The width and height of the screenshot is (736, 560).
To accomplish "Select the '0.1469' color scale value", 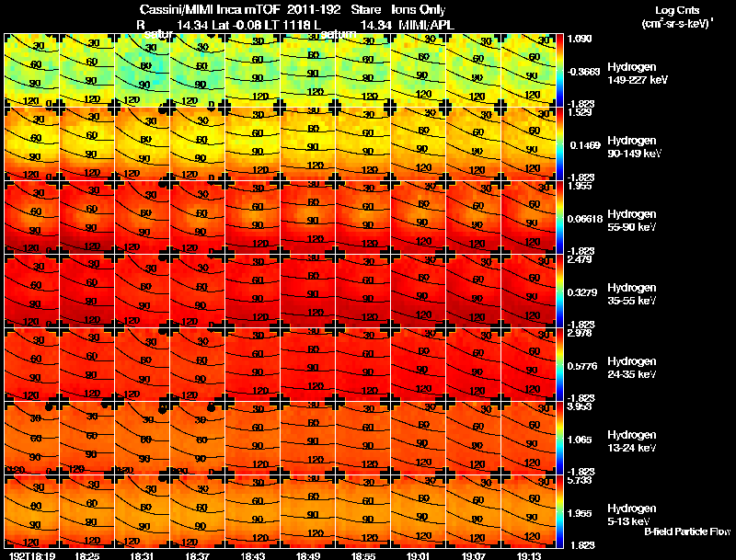I will tap(585, 145).
